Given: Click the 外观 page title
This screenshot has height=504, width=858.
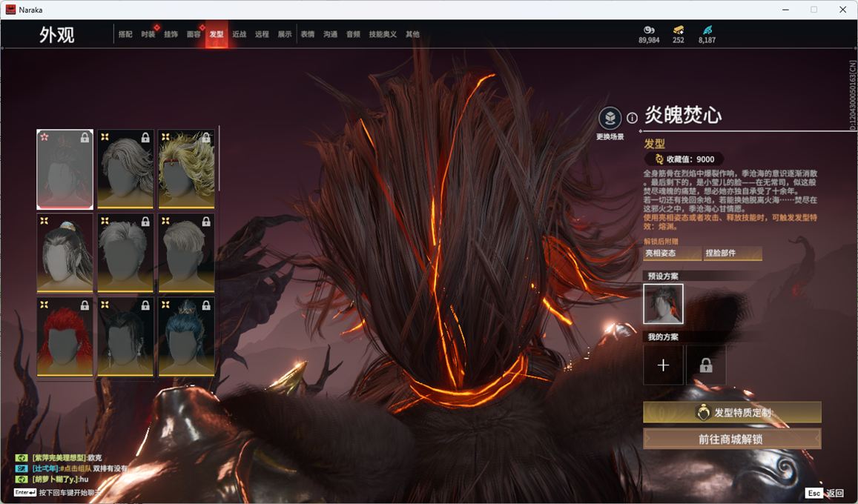Looking at the screenshot, I should [56, 34].
